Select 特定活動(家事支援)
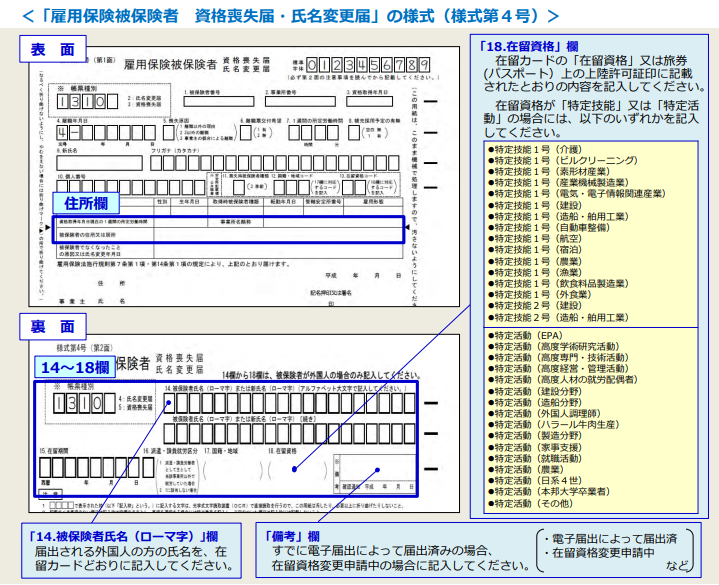Viewport: 719px width, 585px height. [535, 447]
